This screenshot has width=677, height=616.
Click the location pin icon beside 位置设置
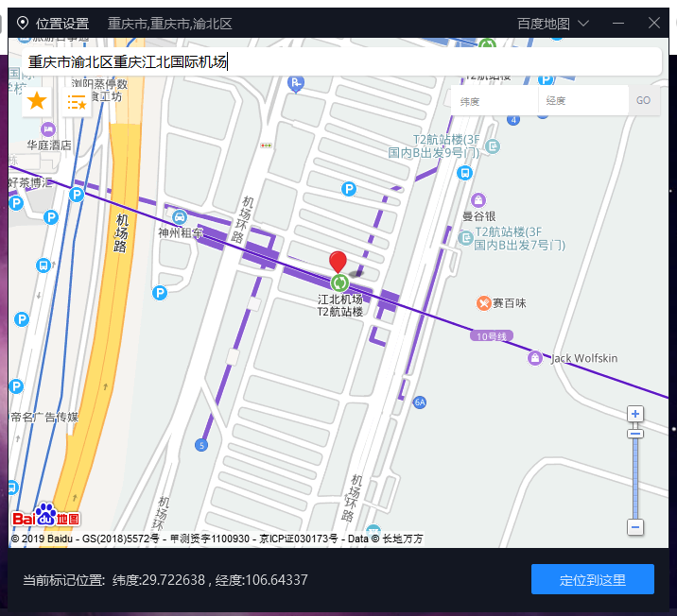tap(23, 23)
